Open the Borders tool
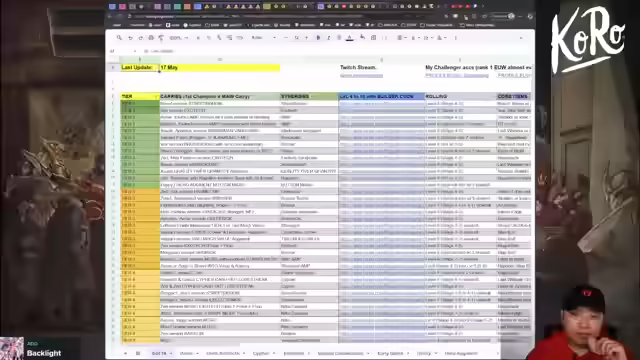Viewport: 640px width, 360px height. coord(373,38)
